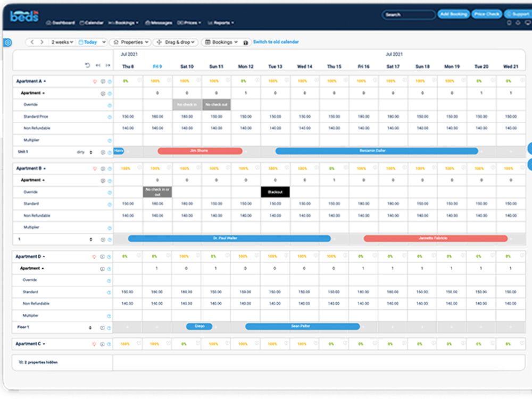Screen dimensions: 532x399
Task: Open the Bookings view dropdown in toolbar
Action: pyautogui.click(x=221, y=42)
